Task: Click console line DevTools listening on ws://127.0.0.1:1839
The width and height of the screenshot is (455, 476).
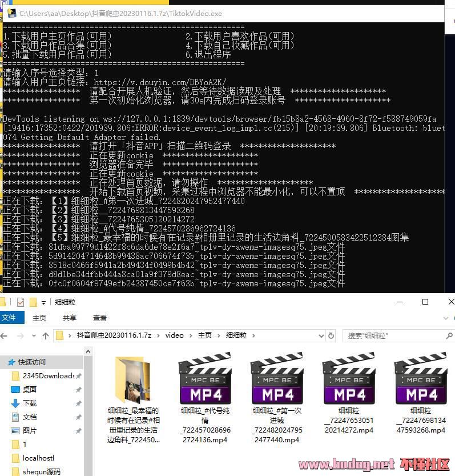Action: click(x=219, y=119)
